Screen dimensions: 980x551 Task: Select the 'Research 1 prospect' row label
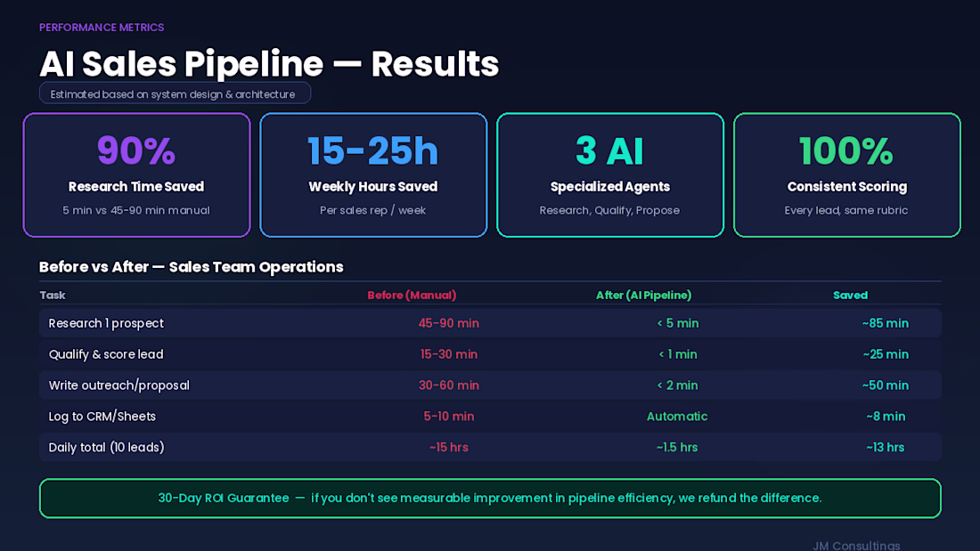coord(106,323)
